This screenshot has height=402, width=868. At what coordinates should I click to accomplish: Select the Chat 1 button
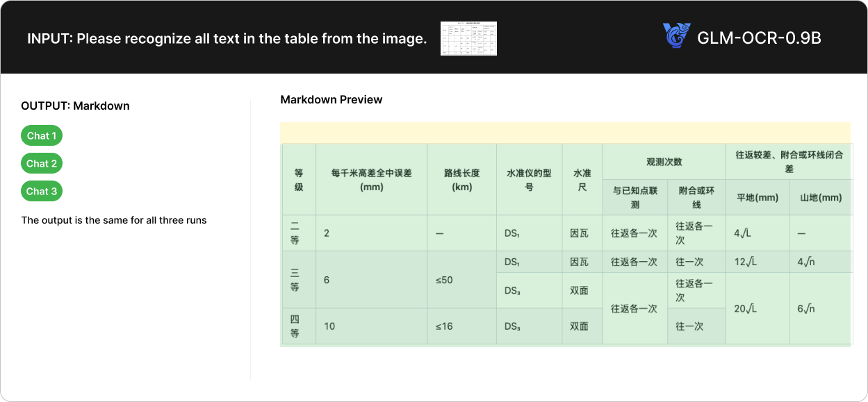click(42, 136)
